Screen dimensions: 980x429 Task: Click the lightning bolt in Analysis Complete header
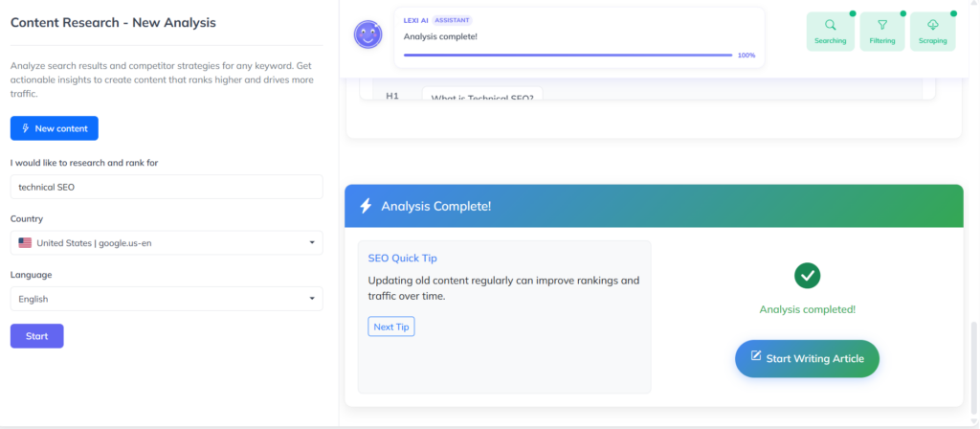(365, 206)
